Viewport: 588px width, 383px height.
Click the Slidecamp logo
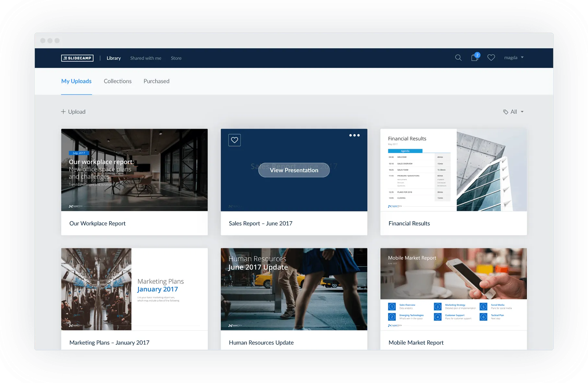click(77, 58)
